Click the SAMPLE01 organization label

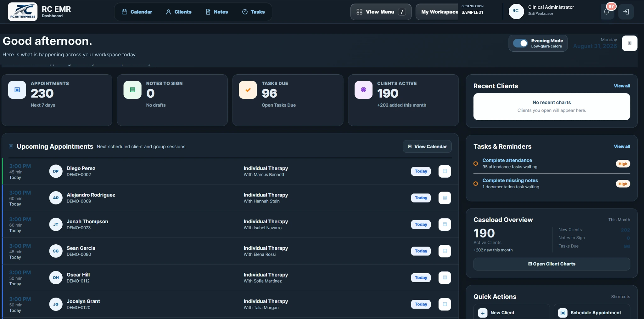click(x=472, y=12)
